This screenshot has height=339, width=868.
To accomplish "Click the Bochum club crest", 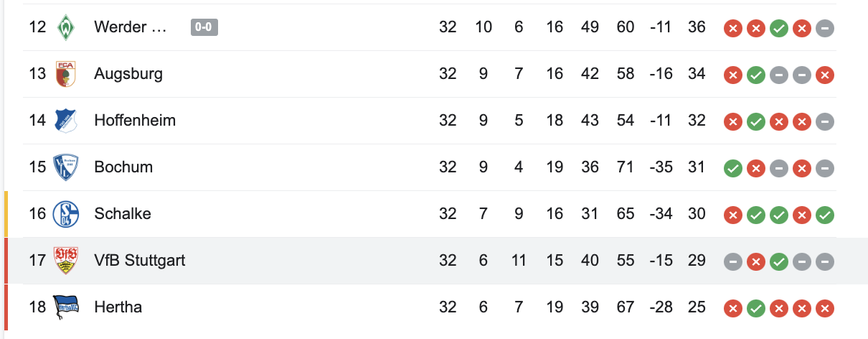I will [x=66, y=167].
